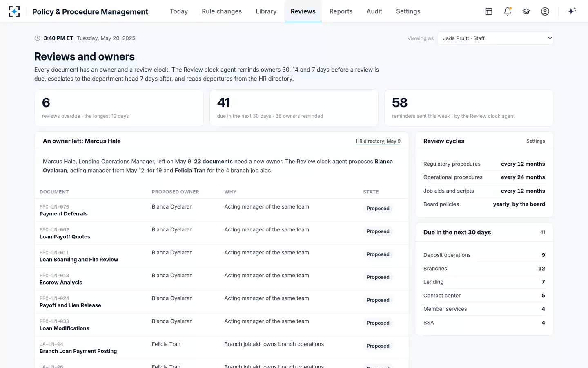Click the STATE column header
The image size is (588, 368).
coord(371,192)
